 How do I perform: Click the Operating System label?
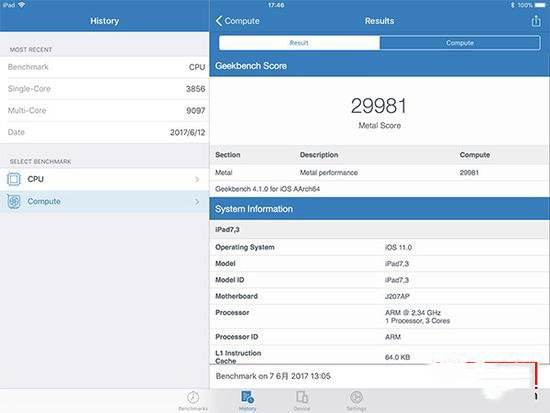(245, 247)
